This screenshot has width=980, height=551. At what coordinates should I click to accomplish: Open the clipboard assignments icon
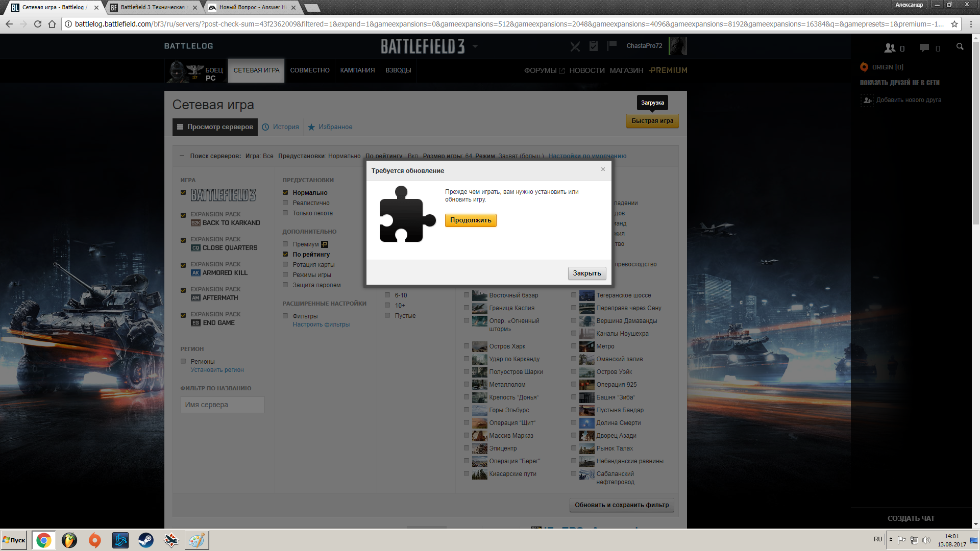pyautogui.click(x=594, y=46)
